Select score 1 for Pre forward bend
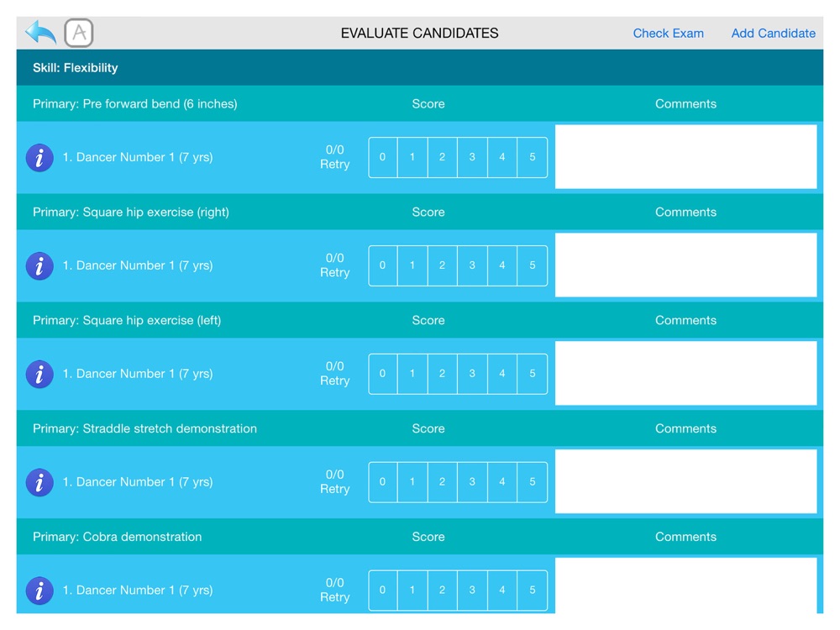This screenshot has width=840, height=630. pos(412,158)
